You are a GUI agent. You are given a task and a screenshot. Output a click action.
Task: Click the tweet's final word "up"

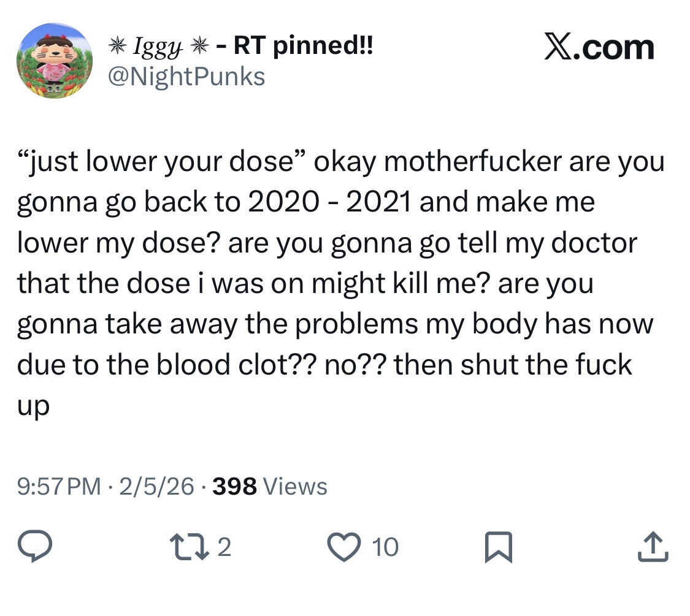tap(34, 407)
